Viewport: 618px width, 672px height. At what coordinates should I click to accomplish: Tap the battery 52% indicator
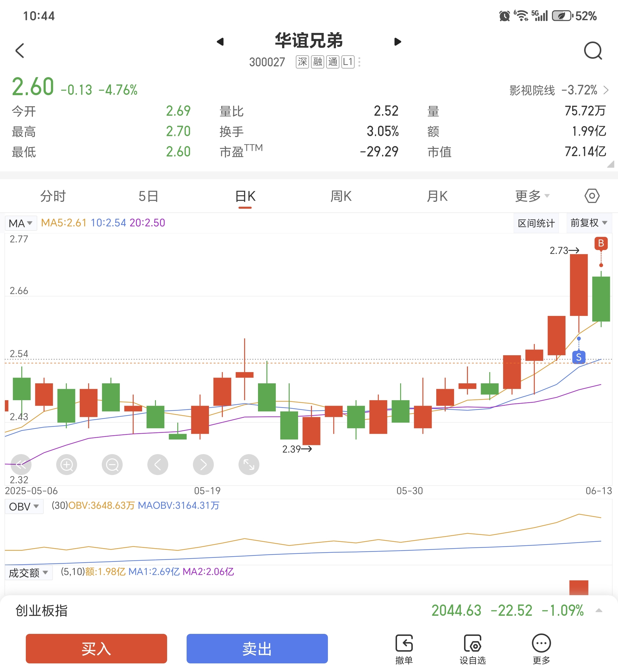tap(574, 16)
